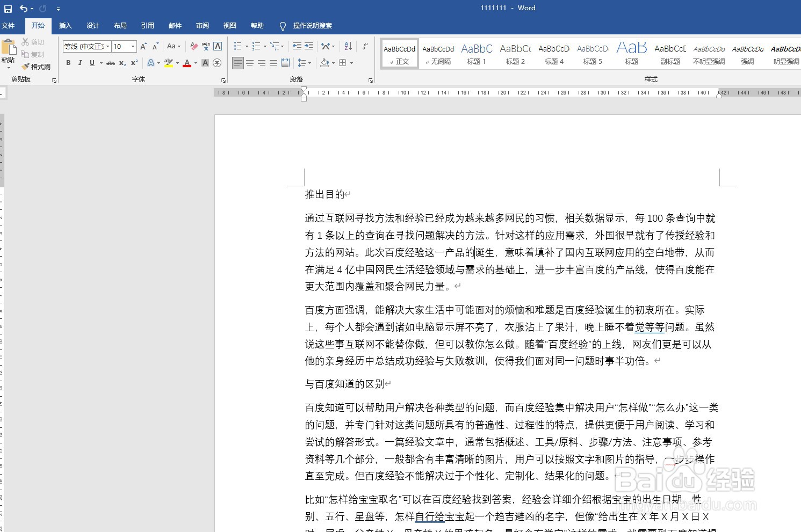The image size is (801, 532).
Task: Toggle bold formatting
Action: (68, 63)
